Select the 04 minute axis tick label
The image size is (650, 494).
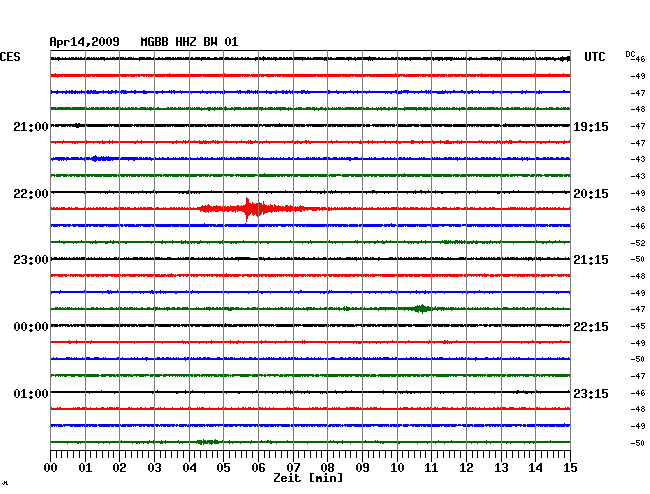coord(189,467)
